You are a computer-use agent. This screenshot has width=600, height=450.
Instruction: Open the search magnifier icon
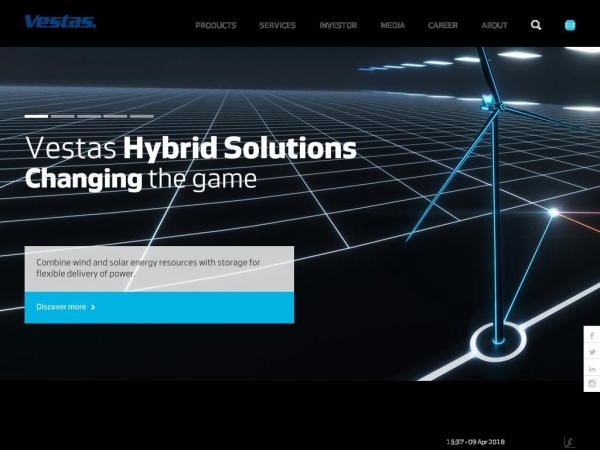[x=536, y=25]
